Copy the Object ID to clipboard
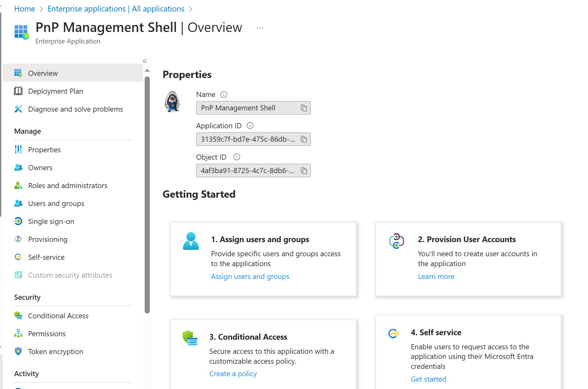The height and width of the screenshot is (389, 588). click(x=303, y=171)
